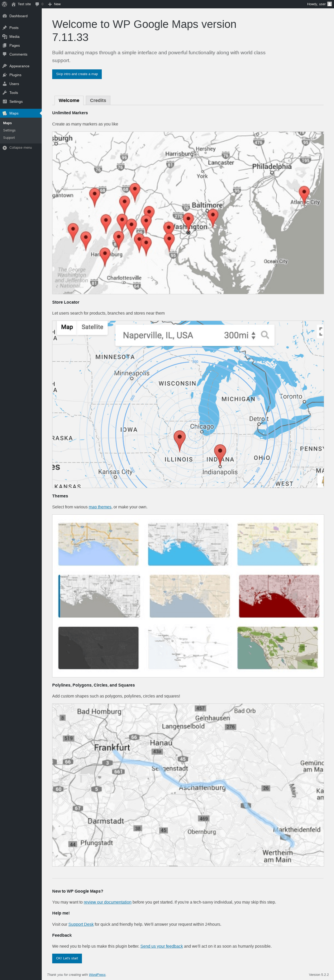Click the fullscreen icon on store locator map
Screen dimensions: 334x980
(321, 331)
